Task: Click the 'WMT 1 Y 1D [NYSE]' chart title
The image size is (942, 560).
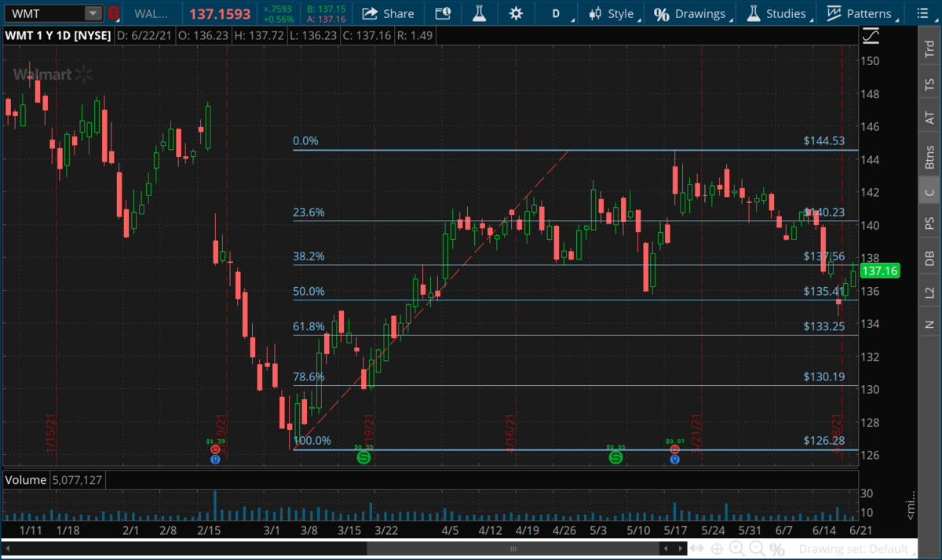Action: point(58,36)
